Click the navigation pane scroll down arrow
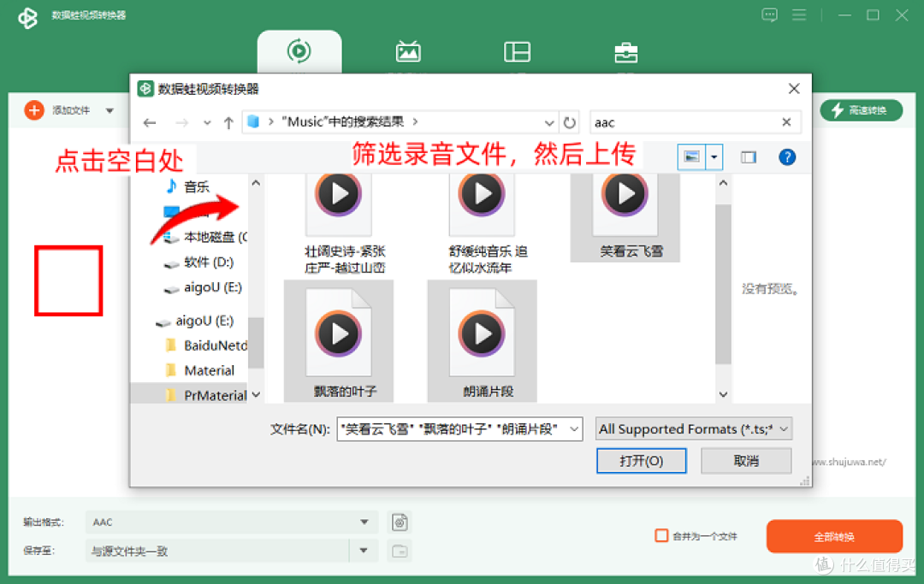This screenshot has width=924, height=584. tap(256, 394)
